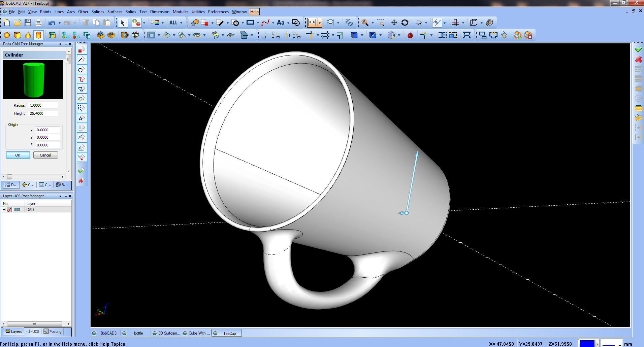The image size is (644, 347).
Task: Open the ruler measurement tool on right sidebar
Action: (639, 108)
